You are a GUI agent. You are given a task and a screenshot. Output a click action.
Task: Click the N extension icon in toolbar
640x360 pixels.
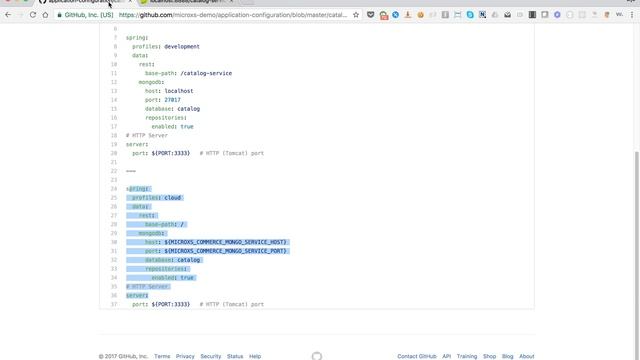tap(482, 15)
